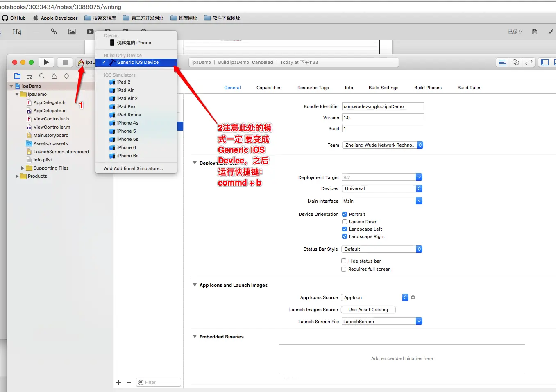Open the 图库网址 bookmark folder

[x=184, y=18]
